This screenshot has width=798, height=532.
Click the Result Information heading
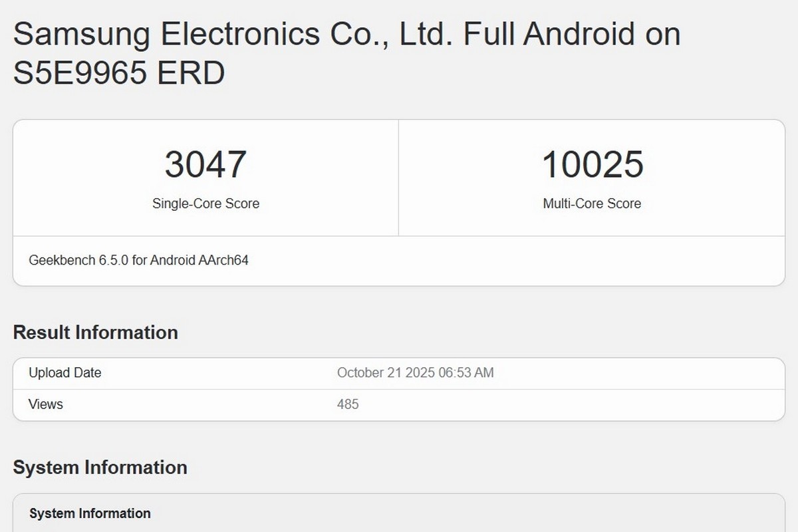(95, 332)
